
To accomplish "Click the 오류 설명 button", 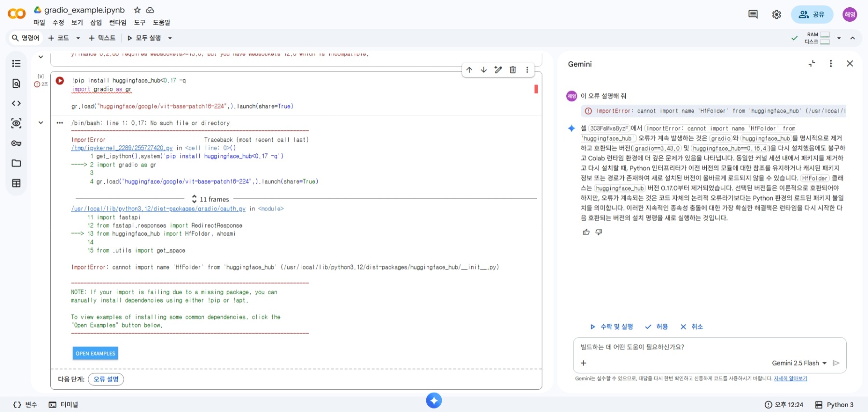I will [x=106, y=379].
